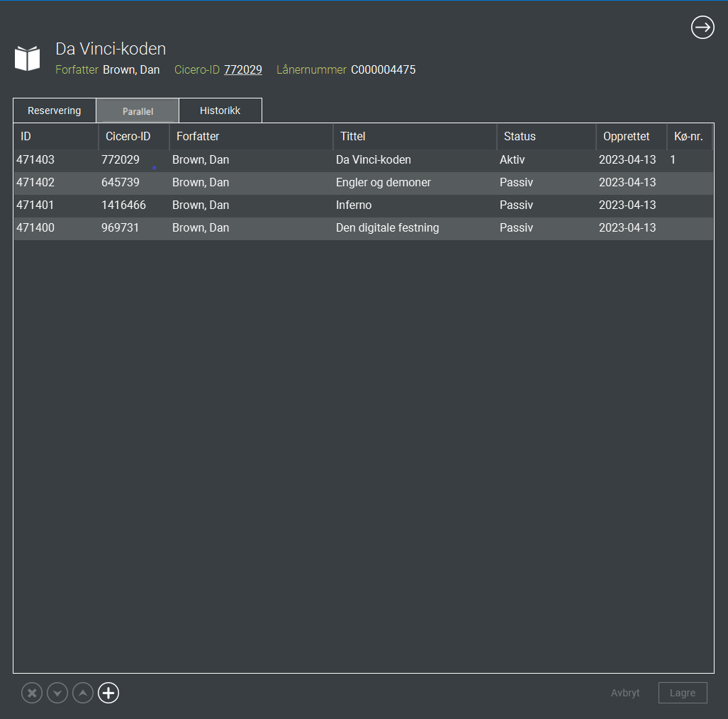This screenshot has width=728, height=719.
Task: Switch to the Reservering tab
Action: pos(55,111)
